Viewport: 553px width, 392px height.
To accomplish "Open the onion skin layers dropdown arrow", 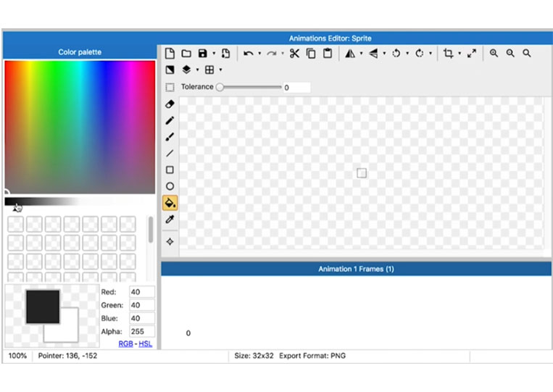I will tap(197, 70).
